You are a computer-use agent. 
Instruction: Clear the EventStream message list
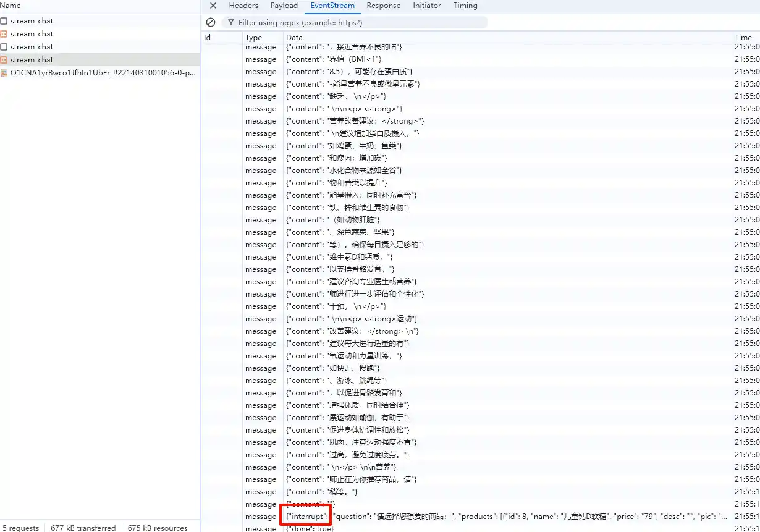(x=211, y=22)
